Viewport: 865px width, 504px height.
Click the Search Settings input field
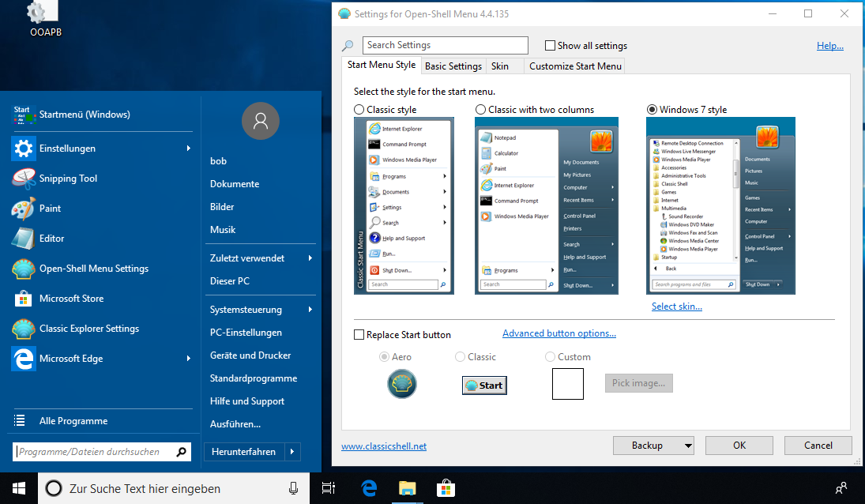tap(445, 46)
